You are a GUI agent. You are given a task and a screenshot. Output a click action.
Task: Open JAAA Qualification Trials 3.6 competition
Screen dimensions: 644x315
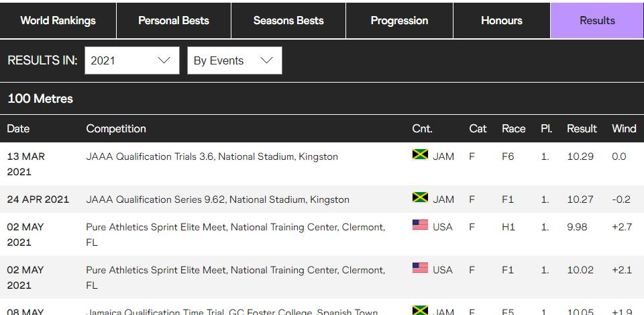pyautogui.click(x=212, y=156)
